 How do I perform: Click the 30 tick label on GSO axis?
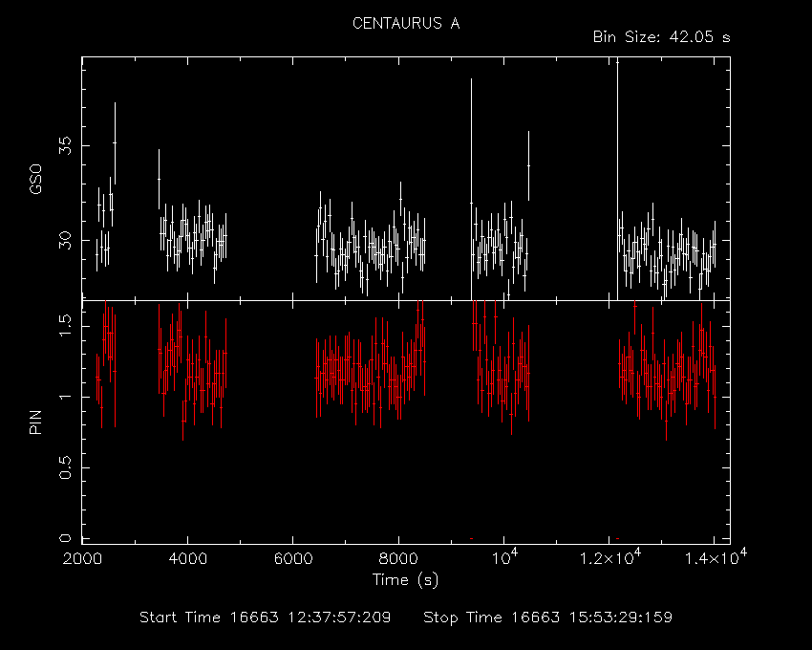65,240
